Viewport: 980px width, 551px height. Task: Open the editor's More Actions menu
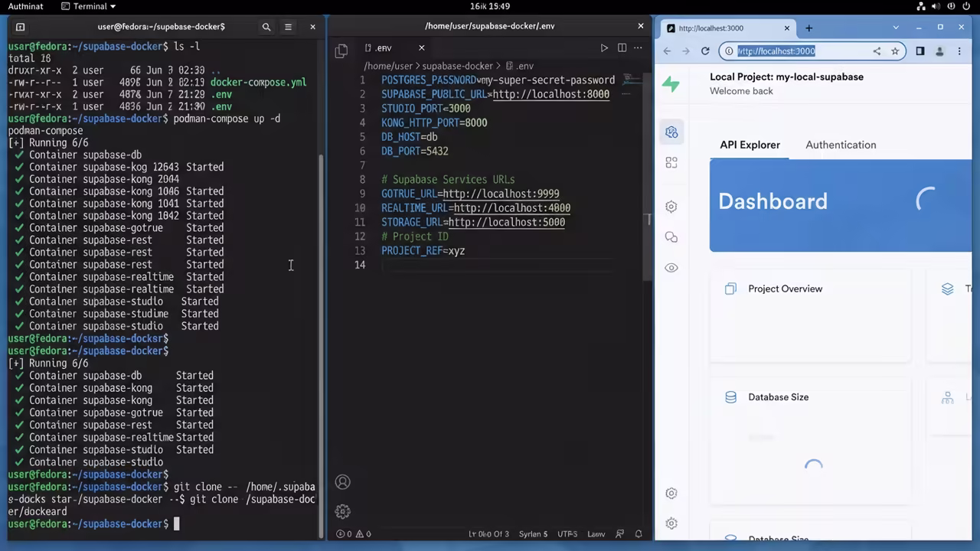[x=638, y=48]
